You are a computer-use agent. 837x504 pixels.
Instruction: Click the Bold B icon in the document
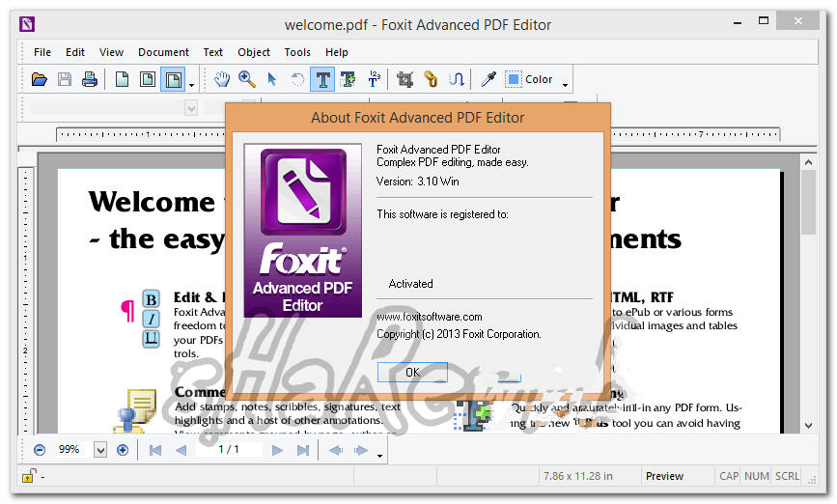tap(151, 299)
